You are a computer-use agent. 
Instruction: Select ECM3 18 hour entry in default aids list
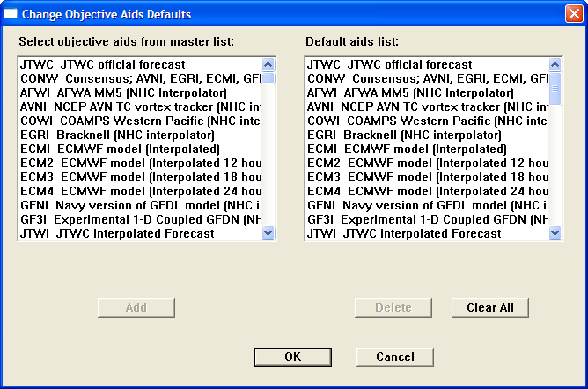click(427, 177)
